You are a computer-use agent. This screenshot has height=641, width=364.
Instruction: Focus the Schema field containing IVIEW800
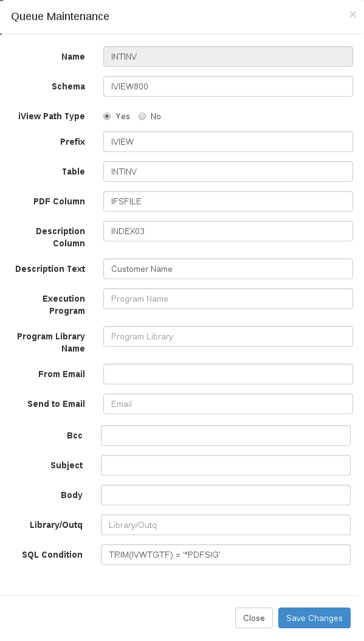click(x=228, y=86)
